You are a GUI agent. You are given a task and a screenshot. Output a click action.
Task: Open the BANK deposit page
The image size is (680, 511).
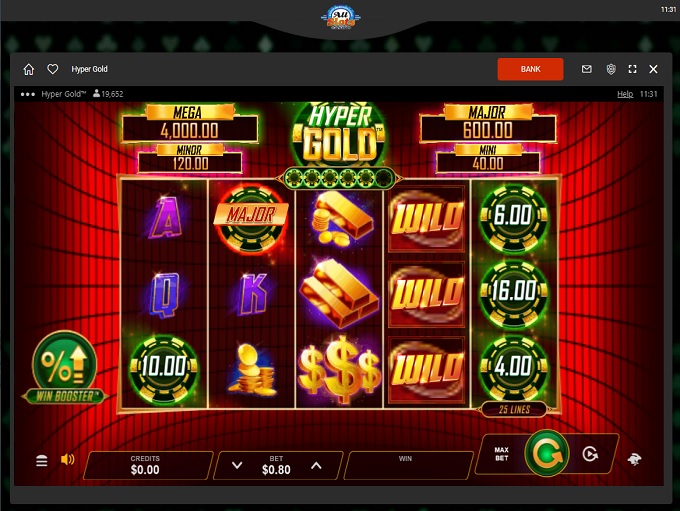point(530,69)
